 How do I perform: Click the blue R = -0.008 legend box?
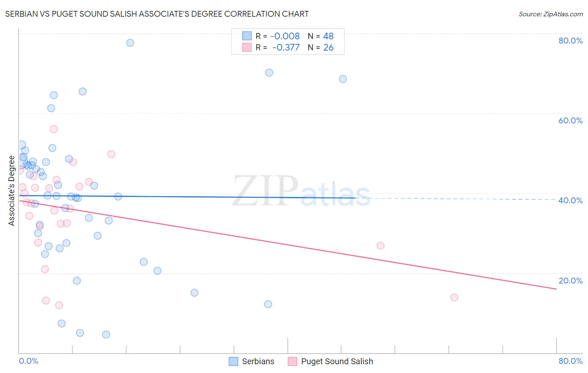pos(247,36)
